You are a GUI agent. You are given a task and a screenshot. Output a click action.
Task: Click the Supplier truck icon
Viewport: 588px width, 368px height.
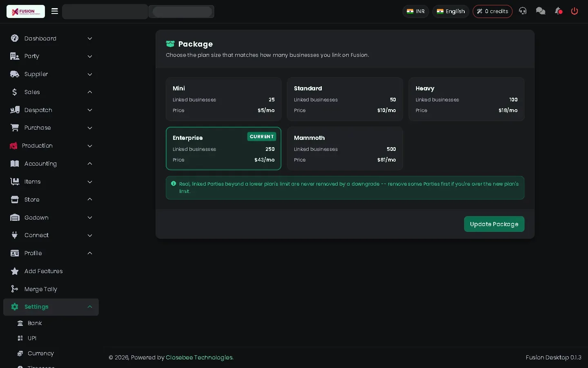pyautogui.click(x=15, y=74)
